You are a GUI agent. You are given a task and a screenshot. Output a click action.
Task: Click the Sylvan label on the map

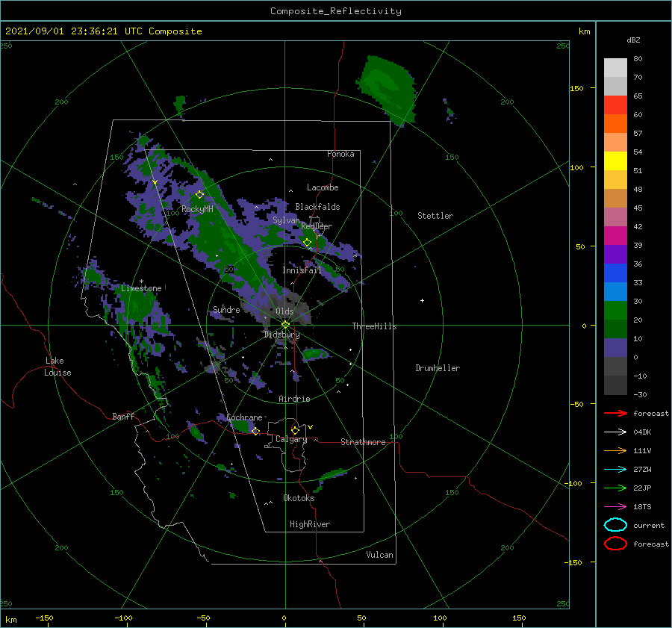[286, 220]
